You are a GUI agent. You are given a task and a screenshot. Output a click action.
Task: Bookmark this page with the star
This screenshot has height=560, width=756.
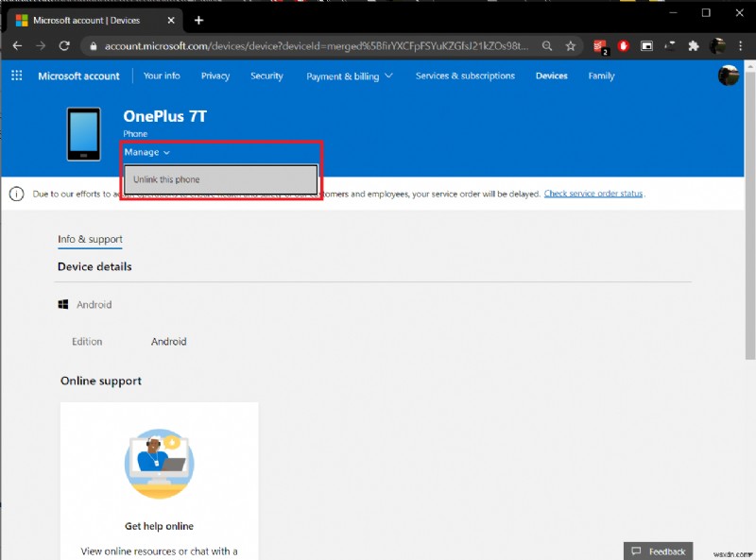(x=571, y=45)
